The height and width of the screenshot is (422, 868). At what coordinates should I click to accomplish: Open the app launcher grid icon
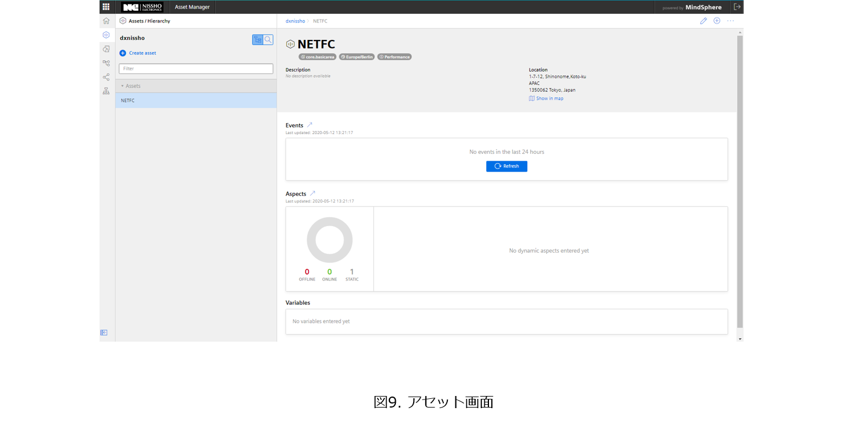[106, 7]
